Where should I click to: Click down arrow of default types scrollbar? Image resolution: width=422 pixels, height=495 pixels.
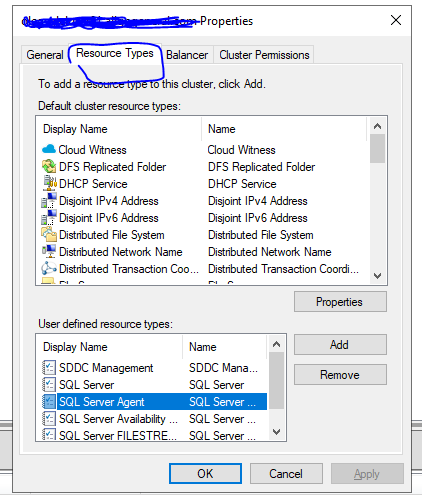click(x=377, y=276)
